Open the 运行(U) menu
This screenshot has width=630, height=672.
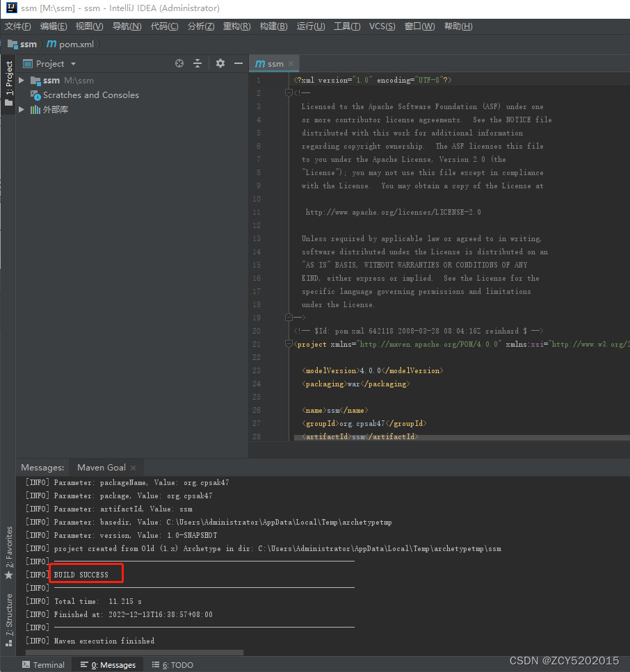(311, 26)
